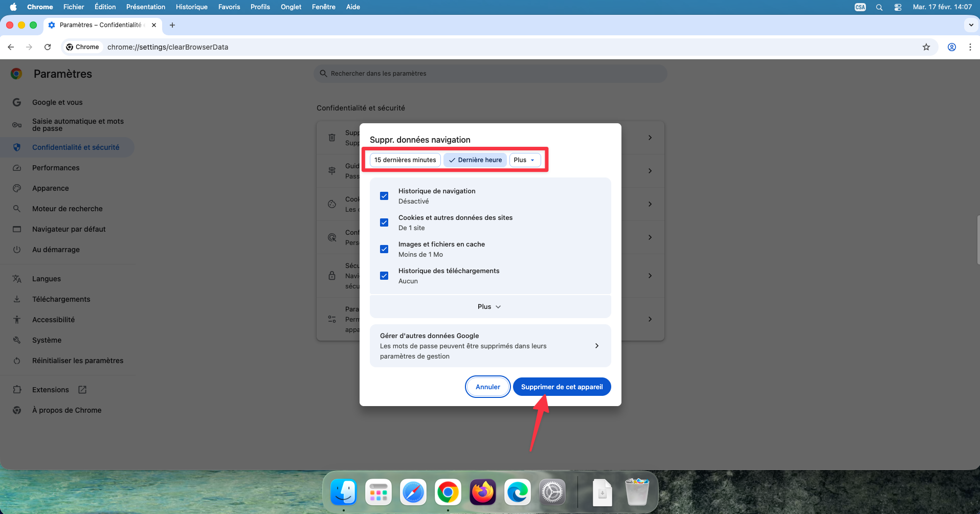The image size is (980, 514).
Task: Open the Présentation menu
Action: pos(146,7)
